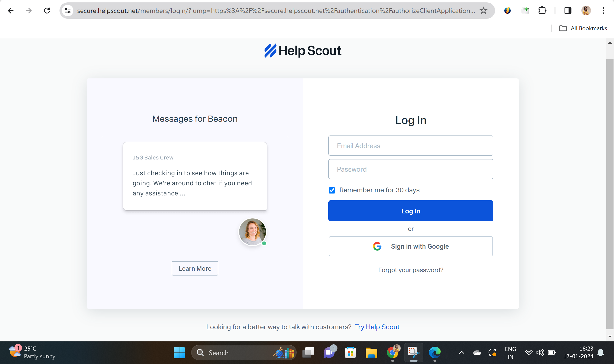Open the All Bookmarks folder

[583, 28]
